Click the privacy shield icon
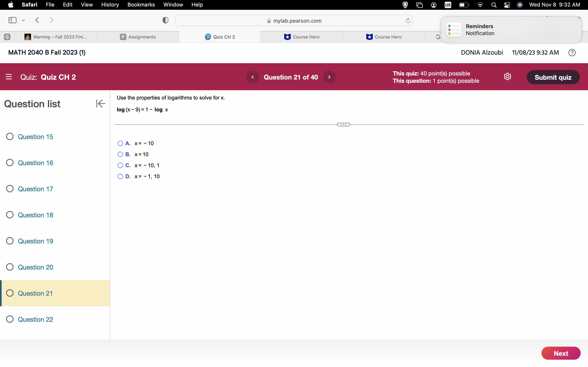This screenshot has height=367, width=588. [165, 20]
